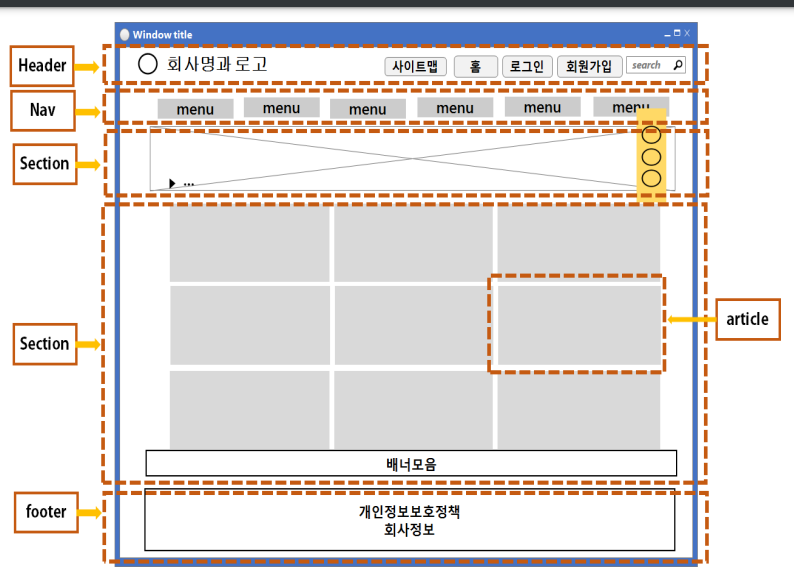Click the top-left gray card in the grid
794x576 pixels.
[x=250, y=243]
